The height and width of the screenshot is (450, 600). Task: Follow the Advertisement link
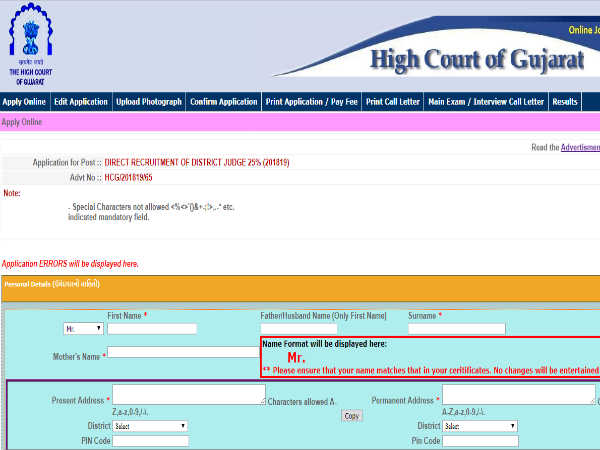coord(580,147)
